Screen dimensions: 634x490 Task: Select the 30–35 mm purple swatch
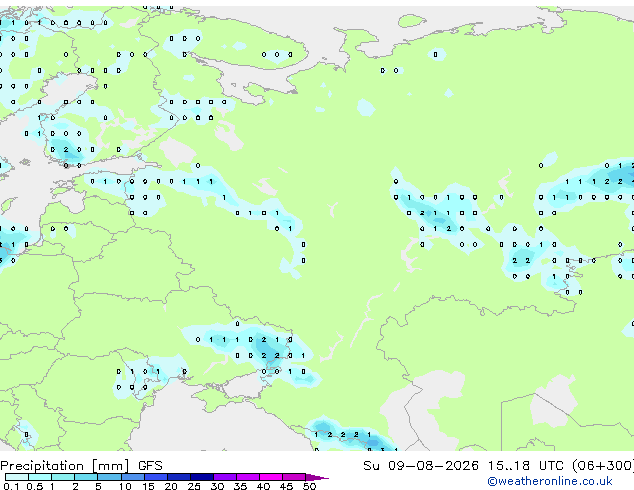[x=225, y=477]
